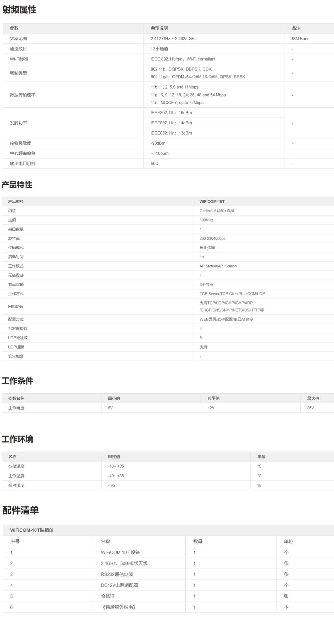Screen dimensions: 334x644
Task: Click the TCP连接数 row label
Action: coord(18,329)
